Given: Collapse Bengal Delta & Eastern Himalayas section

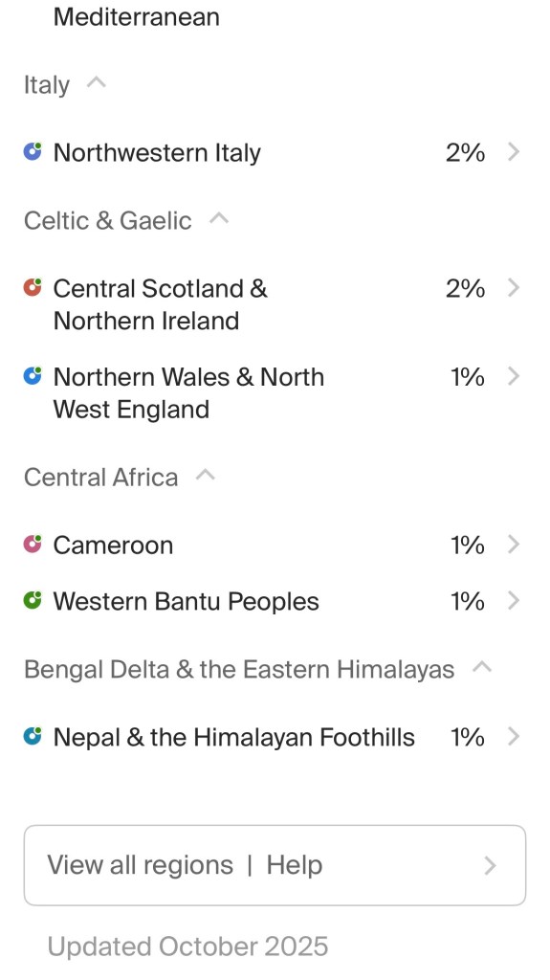Looking at the screenshot, I should (x=482, y=667).
